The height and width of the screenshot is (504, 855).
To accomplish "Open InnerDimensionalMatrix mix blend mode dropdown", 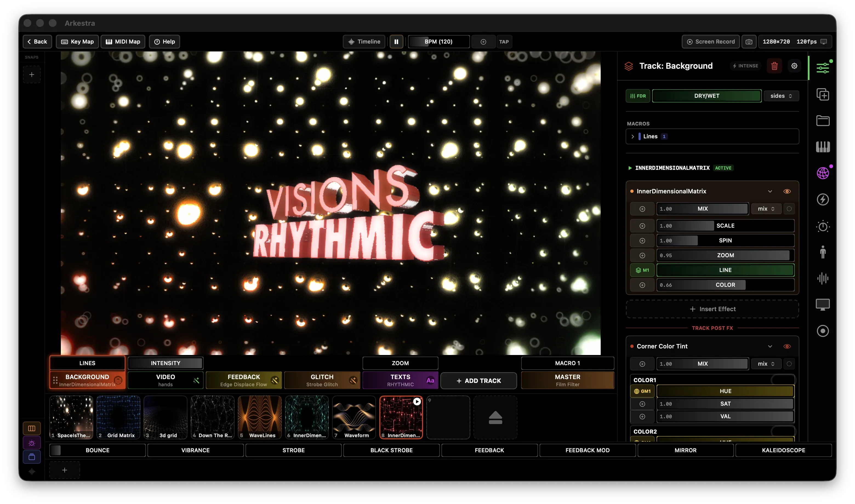I will 766,209.
